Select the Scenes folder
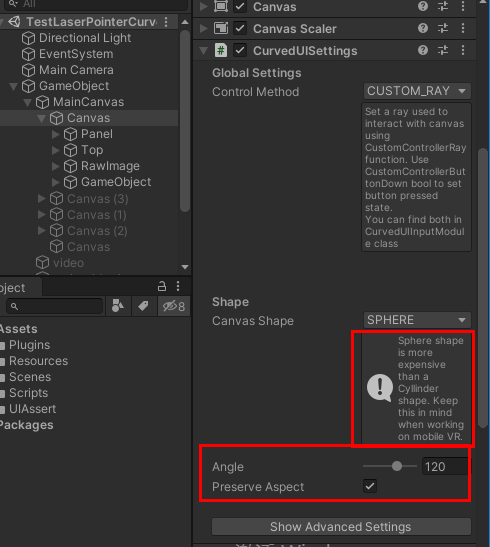 point(30,377)
